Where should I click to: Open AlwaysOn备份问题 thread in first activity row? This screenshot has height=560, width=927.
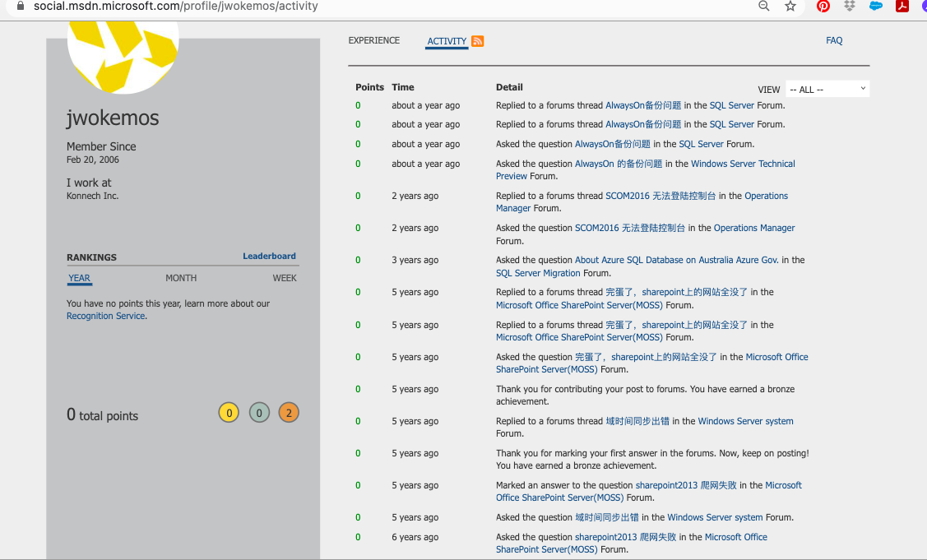[x=643, y=105]
